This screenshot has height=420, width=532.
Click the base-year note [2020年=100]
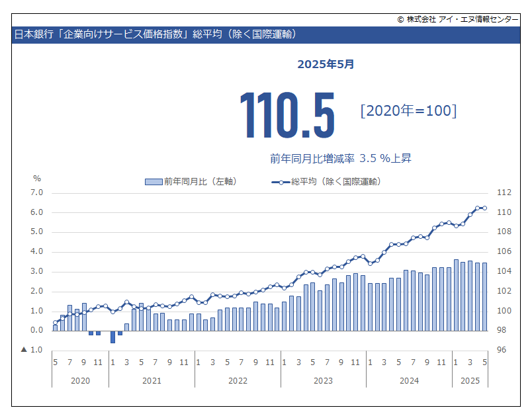pos(408,111)
